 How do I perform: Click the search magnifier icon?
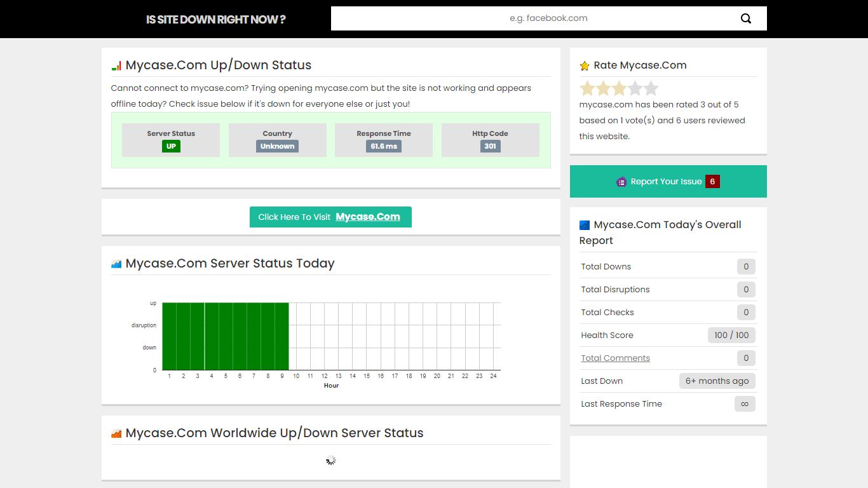point(746,18)
